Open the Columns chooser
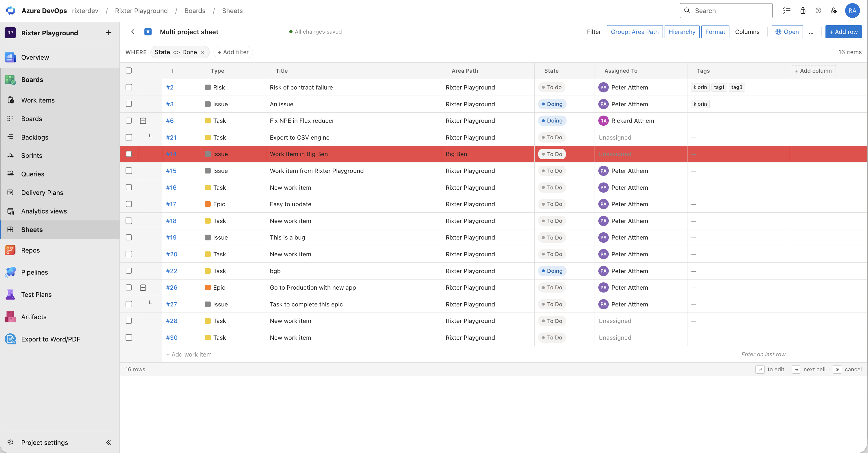The width and height of the screenshot is (868, 453). [747, 32]
